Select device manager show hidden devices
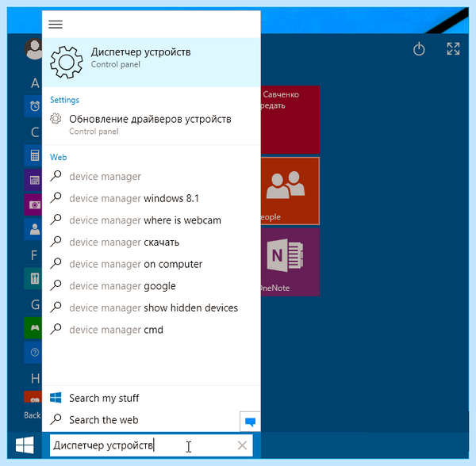The height and width of the screenshot is (466, 476). (x=152, y=307)
